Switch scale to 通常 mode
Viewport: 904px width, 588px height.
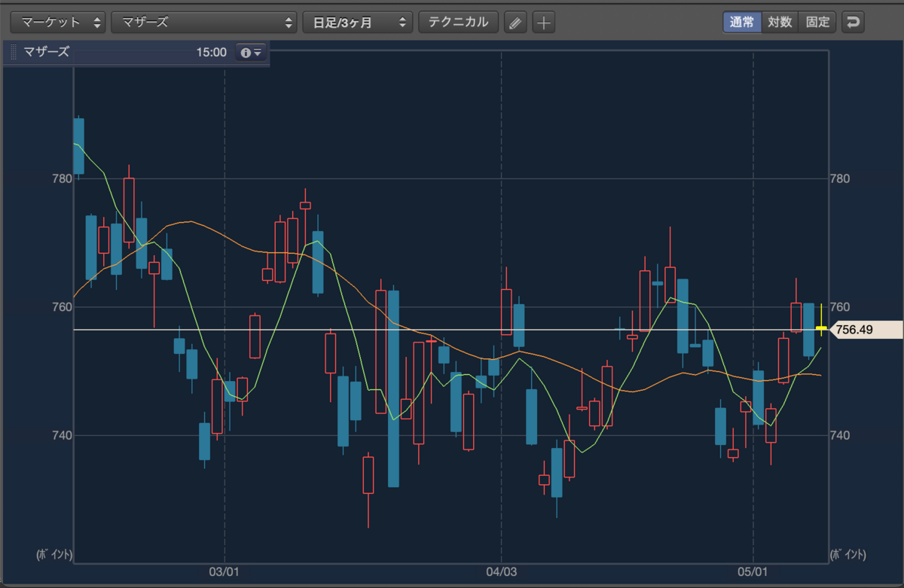click(x=742, y=22)
